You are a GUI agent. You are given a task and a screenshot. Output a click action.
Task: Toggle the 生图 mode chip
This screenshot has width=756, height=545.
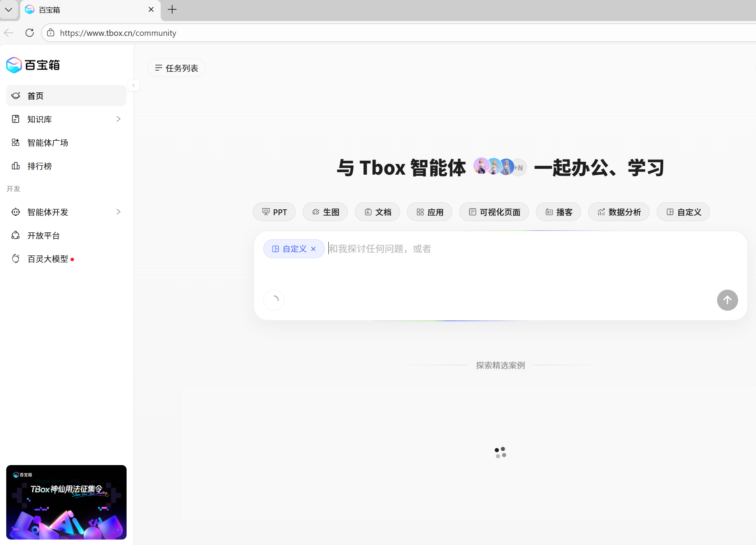[325, 212]
